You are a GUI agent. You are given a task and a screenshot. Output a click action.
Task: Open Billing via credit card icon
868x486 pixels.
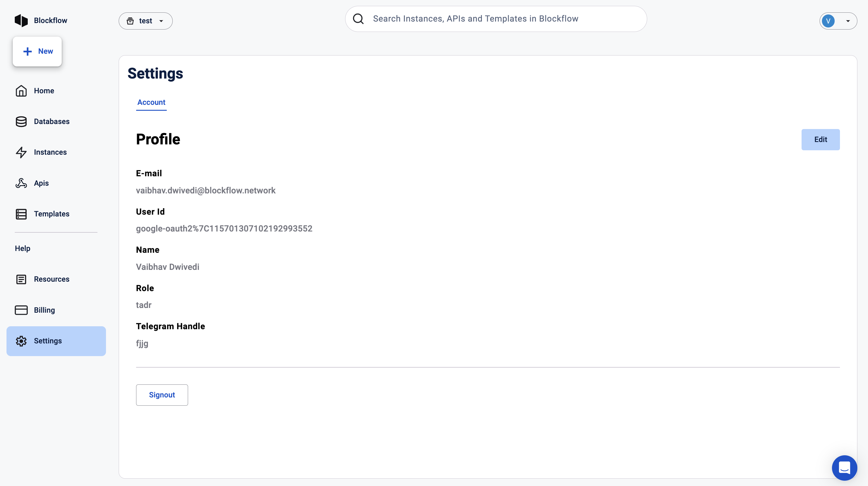click(x=21, y=310)
